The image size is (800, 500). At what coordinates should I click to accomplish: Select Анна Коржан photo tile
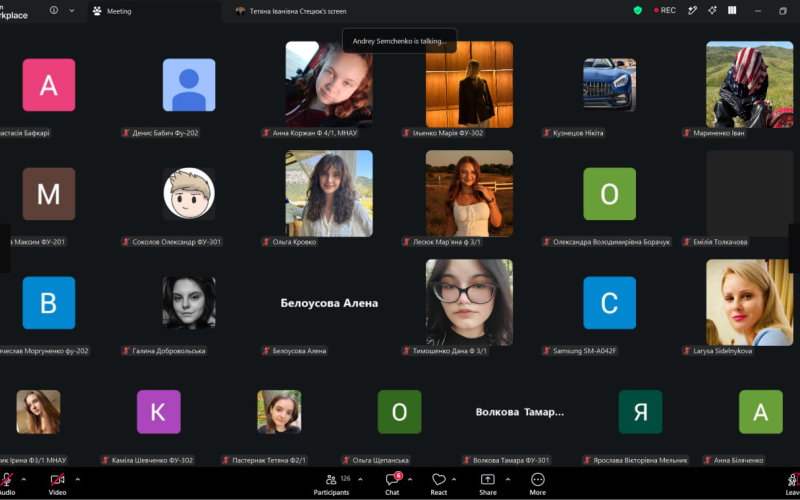pos(329,84)
